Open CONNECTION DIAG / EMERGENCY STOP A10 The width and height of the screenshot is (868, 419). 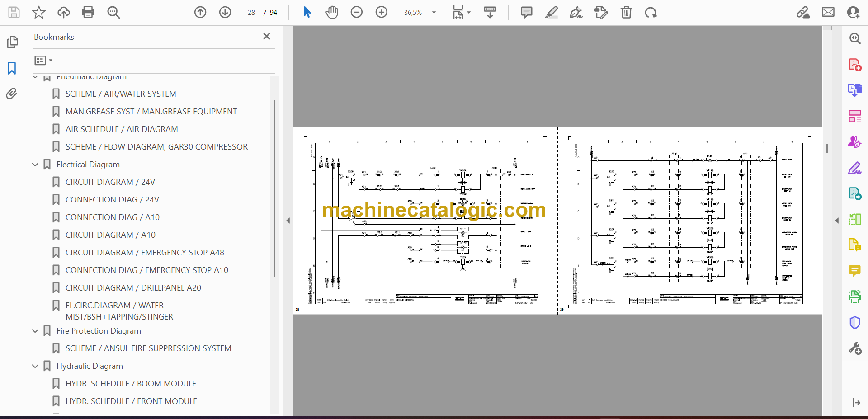[x=147, y=270]
